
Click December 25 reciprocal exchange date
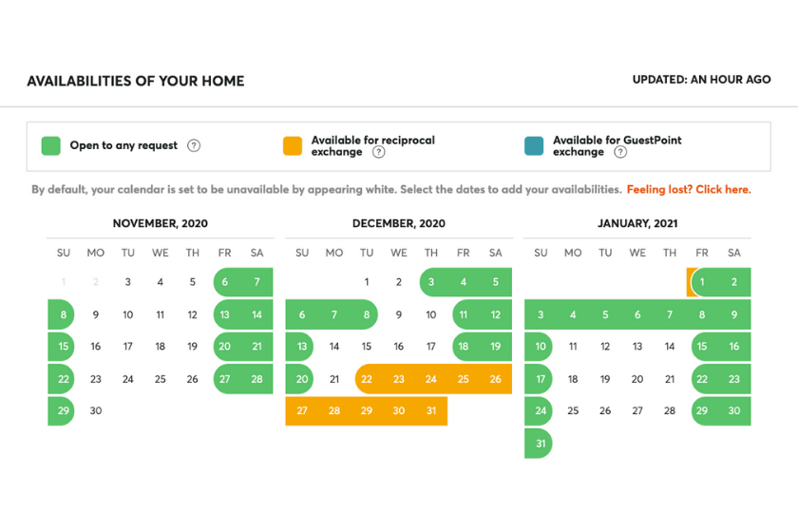click(x=463, y=379)
